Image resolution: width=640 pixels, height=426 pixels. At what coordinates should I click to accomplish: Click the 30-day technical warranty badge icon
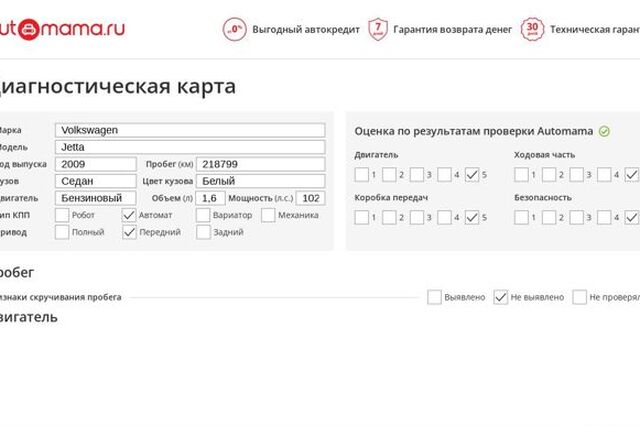click(x=532, y=29)
